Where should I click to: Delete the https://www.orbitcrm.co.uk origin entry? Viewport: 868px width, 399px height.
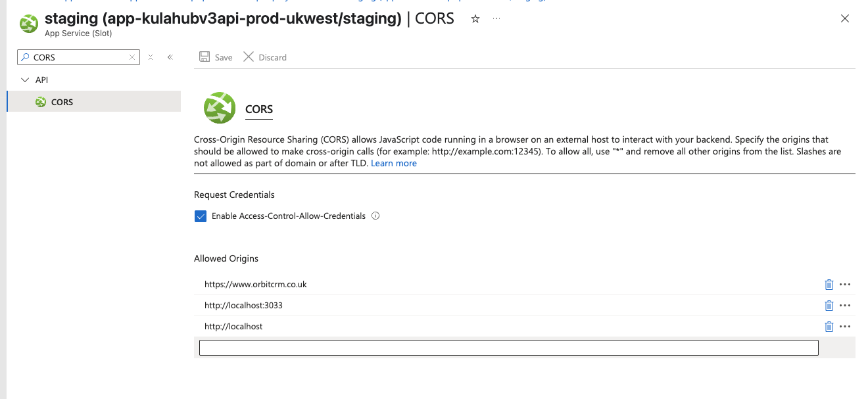click(x=829, y=284)
